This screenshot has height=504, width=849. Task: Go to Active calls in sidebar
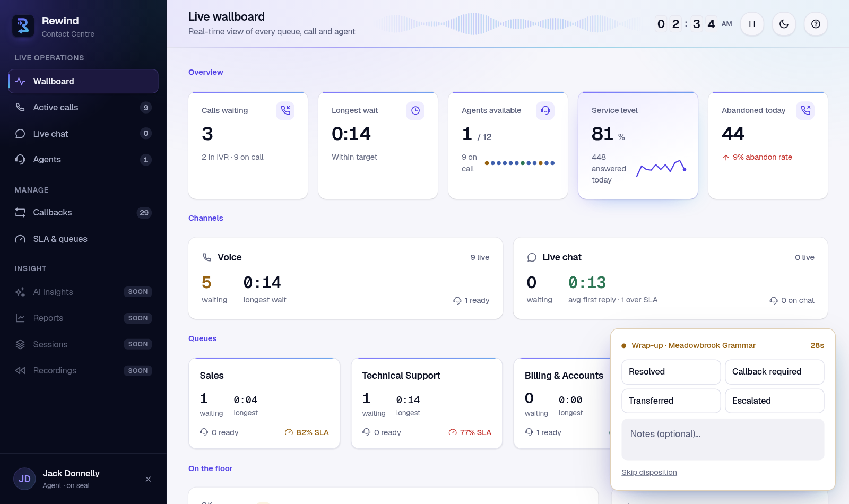point(83,107)
